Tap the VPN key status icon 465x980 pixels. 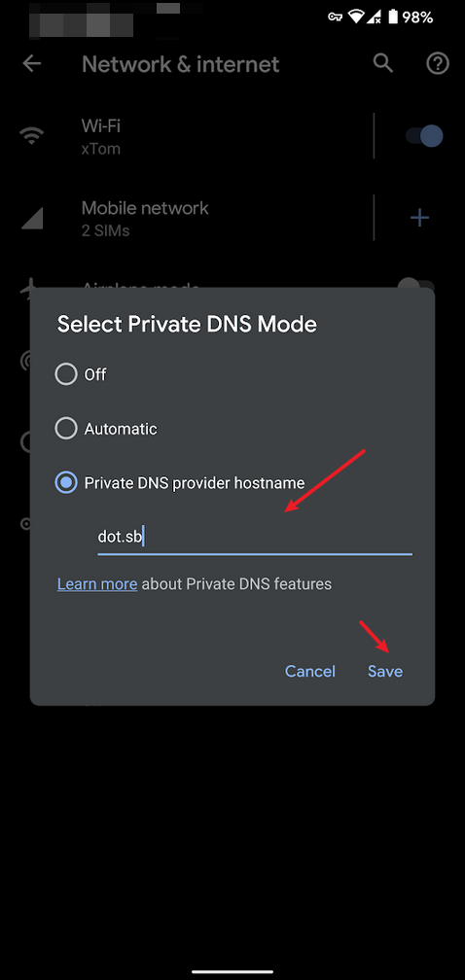335,17
